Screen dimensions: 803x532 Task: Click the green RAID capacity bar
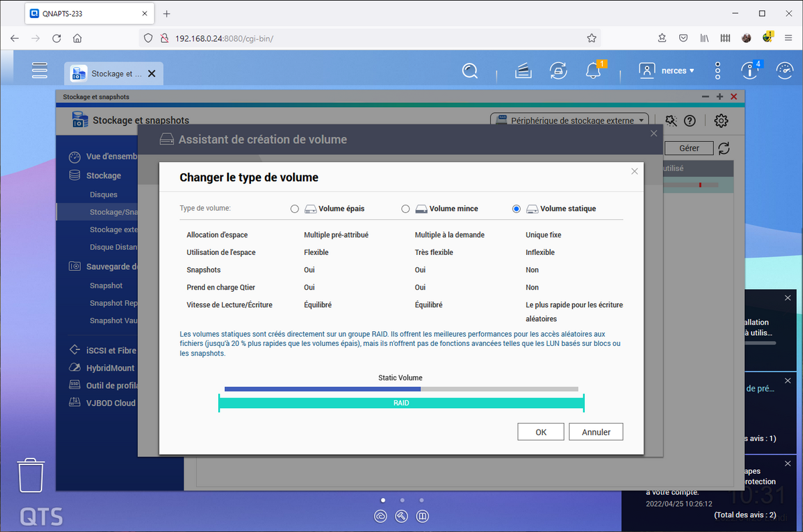pos(401,403)
